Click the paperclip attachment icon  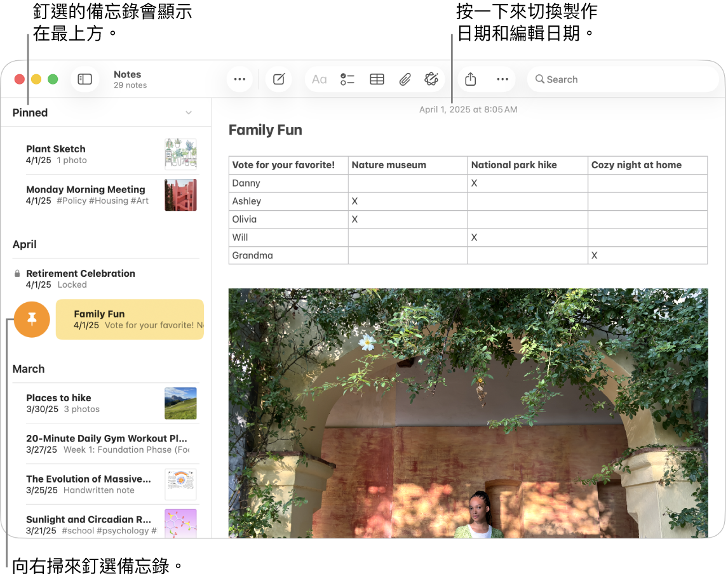[405, 79]
